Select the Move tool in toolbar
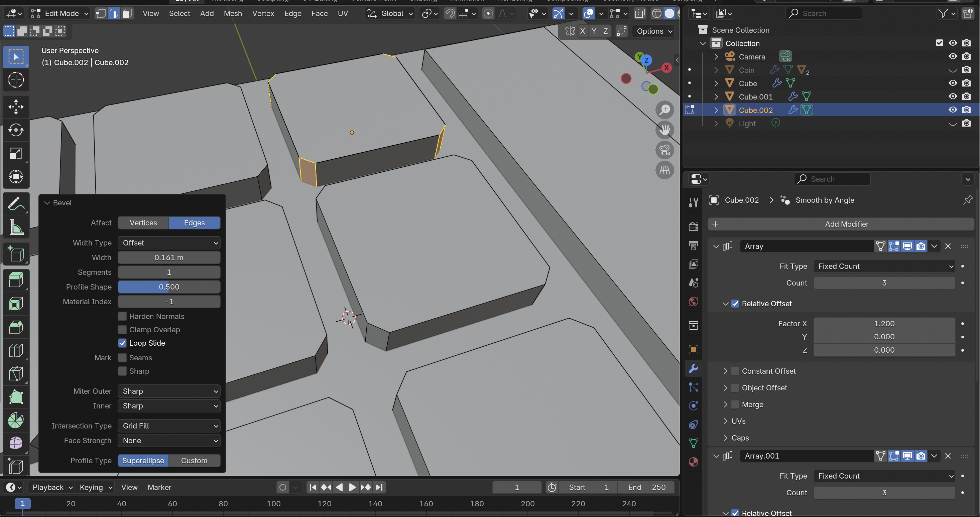Image resolution: width=980 pixels, height=517 pixels. coord(16,107)
